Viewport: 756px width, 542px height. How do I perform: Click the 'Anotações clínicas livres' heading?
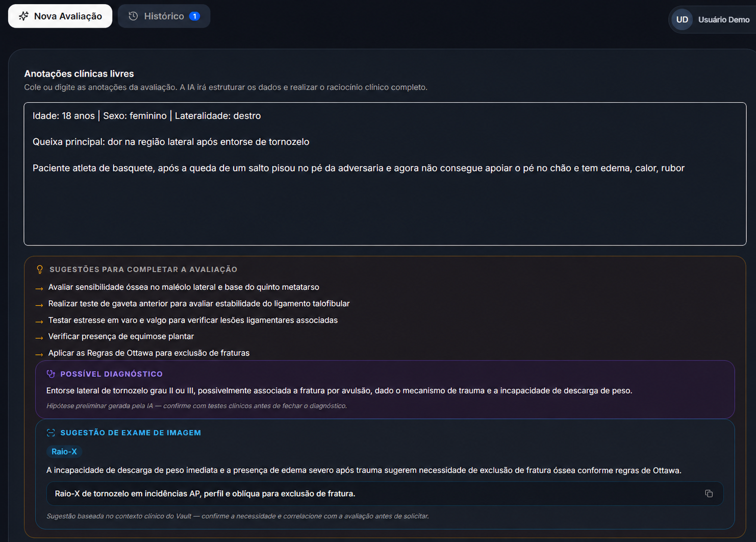79,74
